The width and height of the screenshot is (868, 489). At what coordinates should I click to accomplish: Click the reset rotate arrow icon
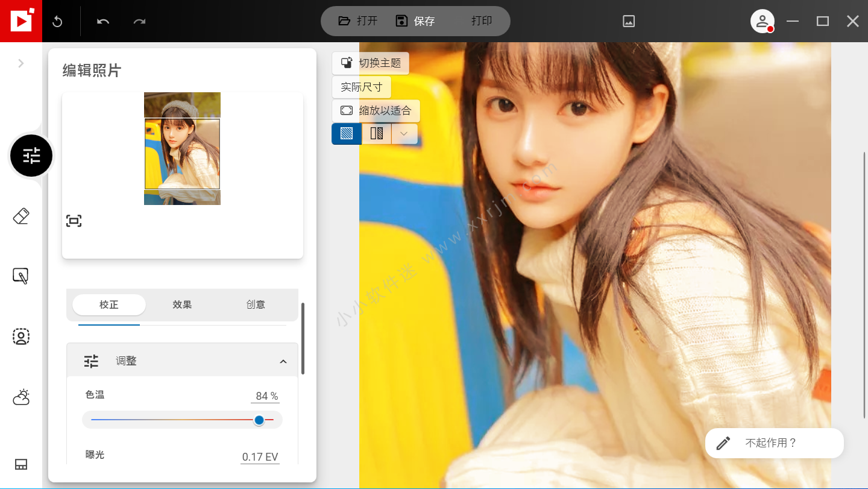click(x=57, y=22)
